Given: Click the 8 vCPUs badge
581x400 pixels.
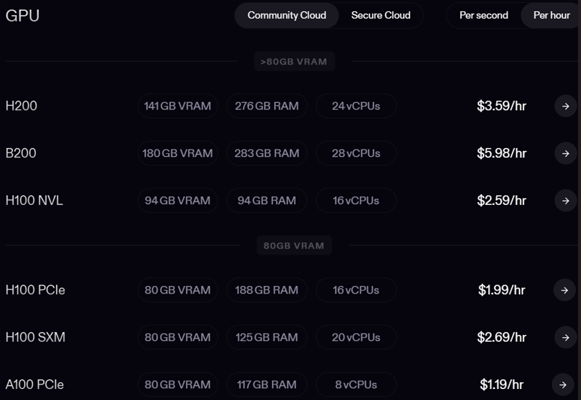Looking at the screenshot, I should click(x=356, y=385).
